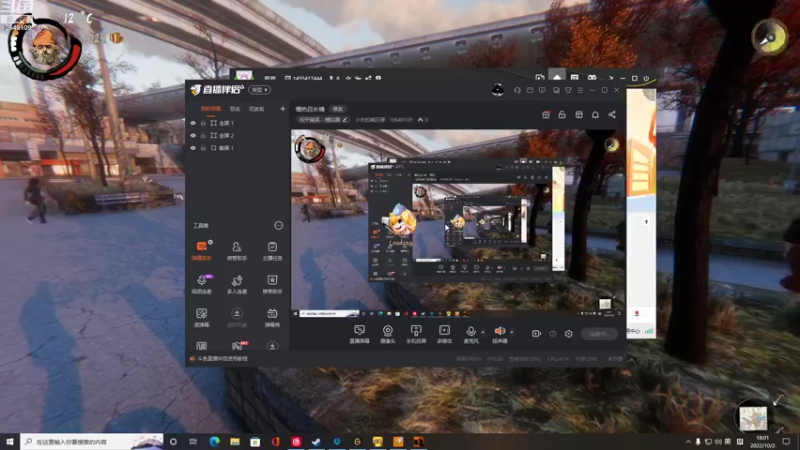Open the notification bell above the preview
800x450 pixels.
click(595, 115)
